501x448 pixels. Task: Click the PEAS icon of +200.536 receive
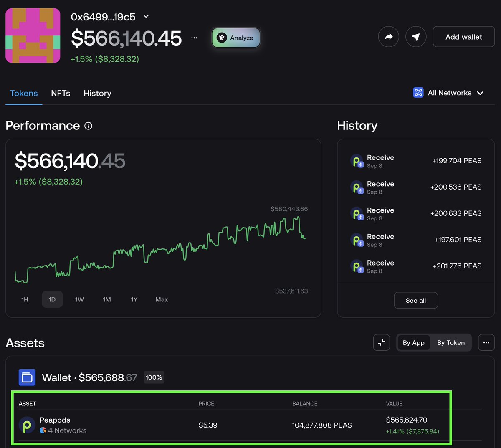click(x=357, y=187)
